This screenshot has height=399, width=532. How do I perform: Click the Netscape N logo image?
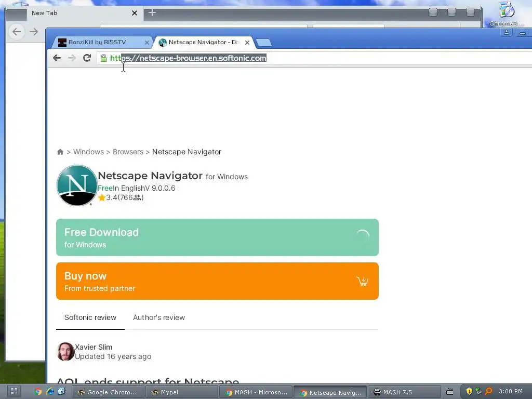click(77, 185)
